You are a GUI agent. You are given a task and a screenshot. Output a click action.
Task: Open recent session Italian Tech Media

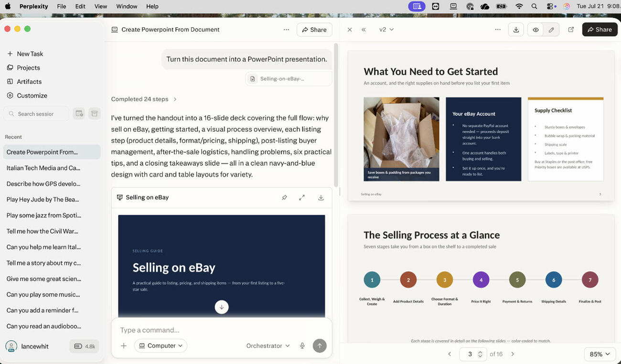pos(52,168)
